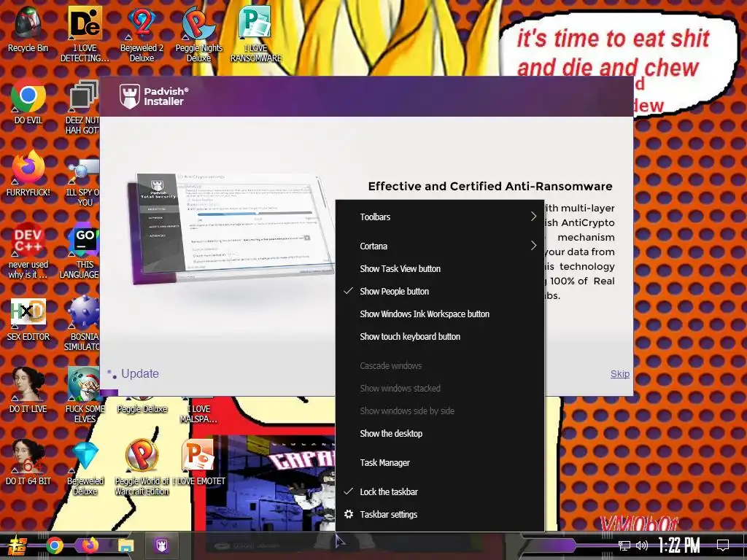This screenshot has height=560, width=747.
Task: Open the Firefox desktop shortcut
Action: [x=28, y=174]
